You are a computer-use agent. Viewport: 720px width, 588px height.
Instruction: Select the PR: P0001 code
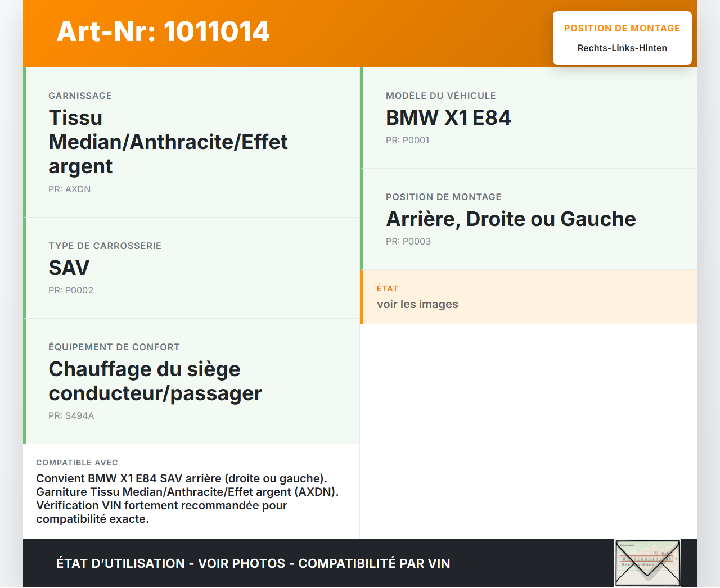pyautogui.click(x=407, y=140)
